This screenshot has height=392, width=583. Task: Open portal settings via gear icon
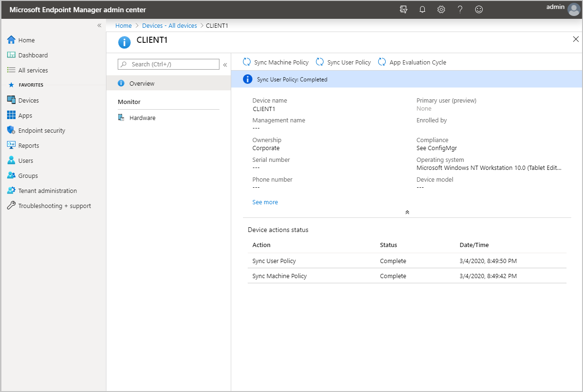[x=441, y=9]
